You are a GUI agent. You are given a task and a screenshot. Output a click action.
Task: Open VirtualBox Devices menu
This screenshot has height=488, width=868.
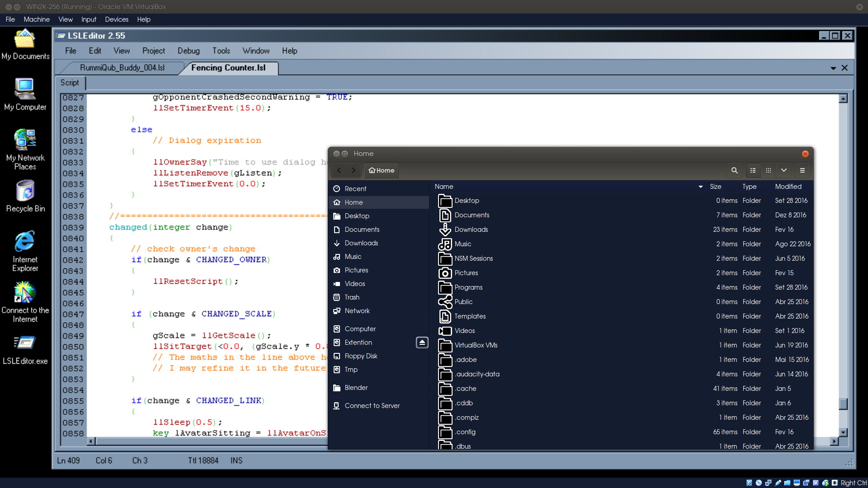pos(117,19)
